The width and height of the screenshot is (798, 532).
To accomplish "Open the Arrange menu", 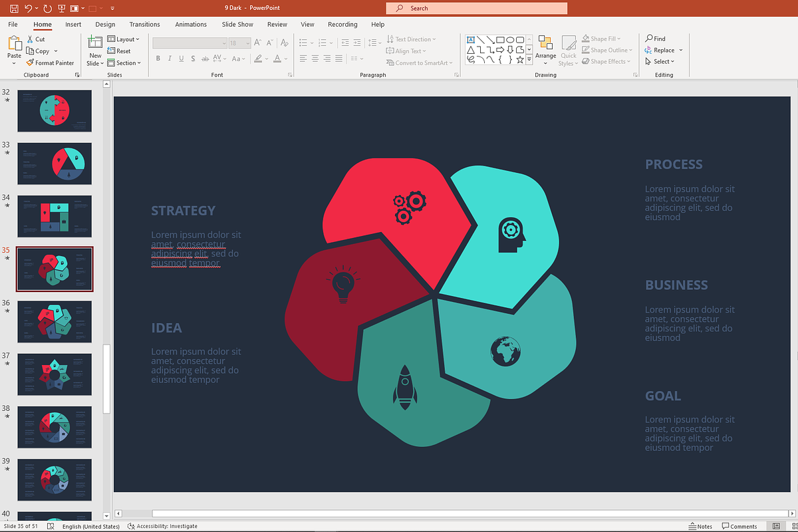I will tap(545, 49).
